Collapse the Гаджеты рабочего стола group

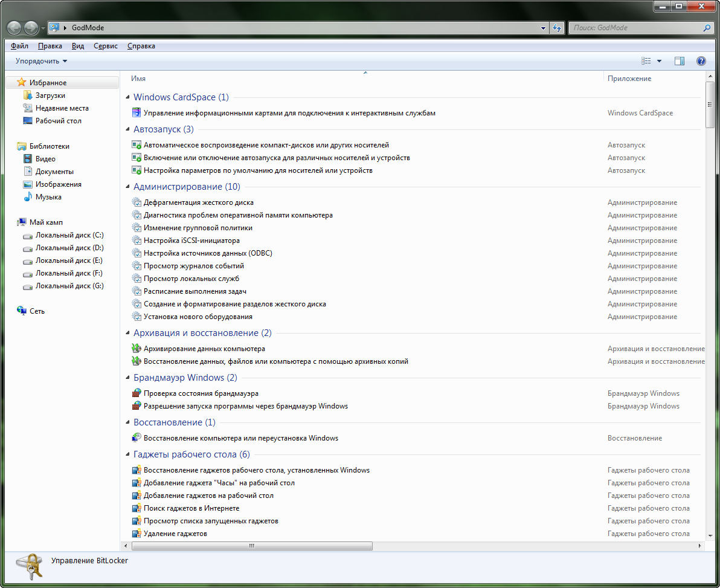coord(127,454)
